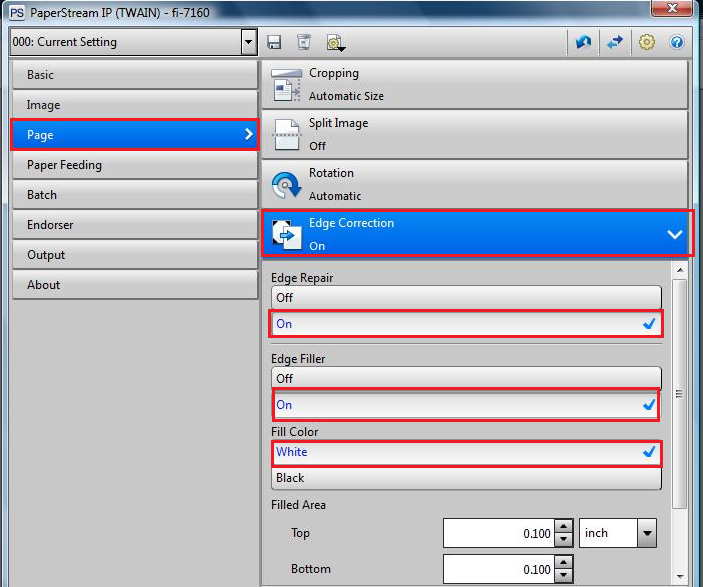Screen dimensions: 703x587
Task: Increase the Top filled area value
Action: coord(564,526)
